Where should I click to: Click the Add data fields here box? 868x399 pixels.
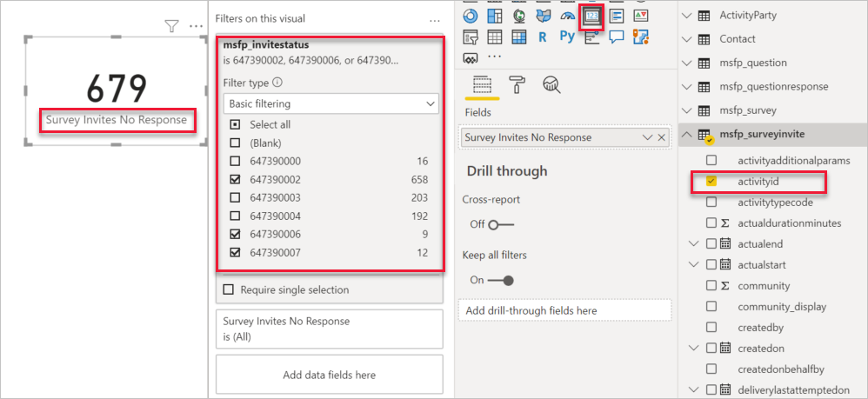[330, 374]
